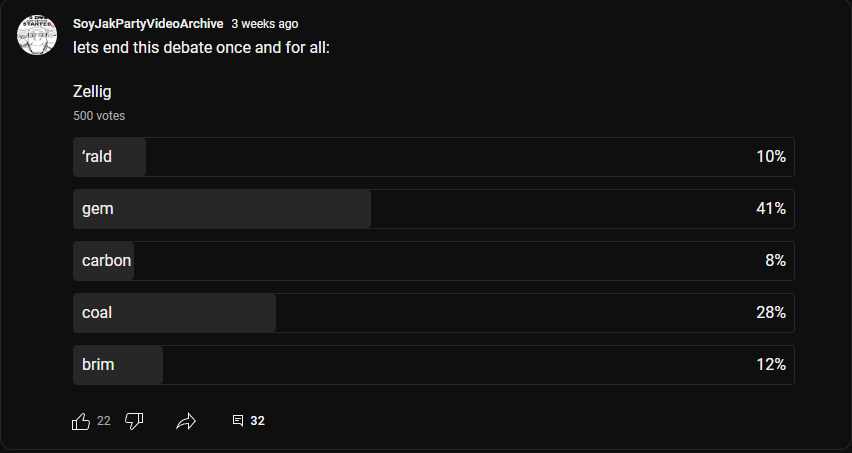
Task: Vote for the 'rald poll option
Action: (433, 157)
